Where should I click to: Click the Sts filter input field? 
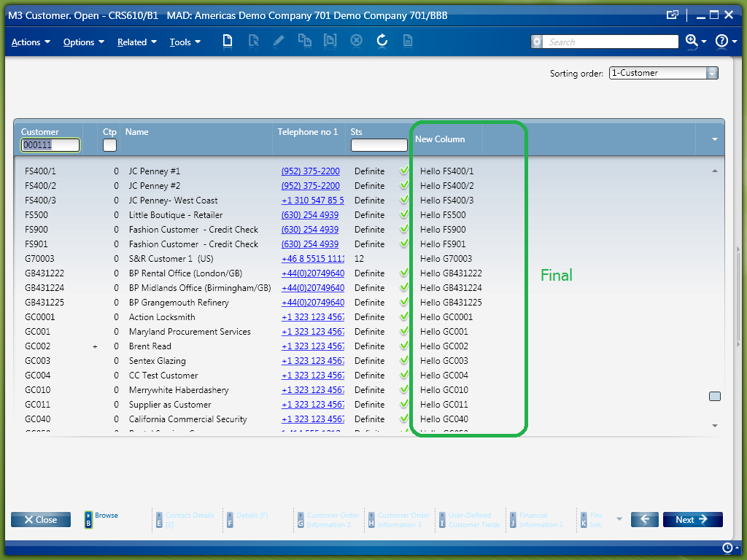pyautogui.click(x=379, y=145)
